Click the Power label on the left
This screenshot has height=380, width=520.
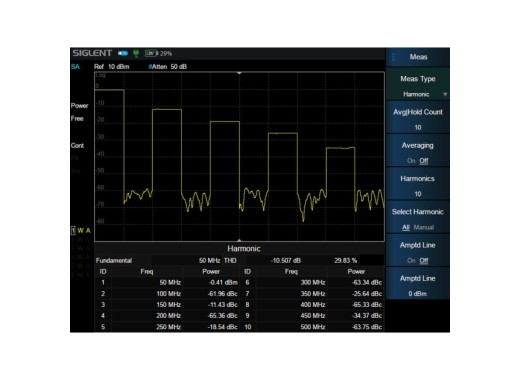[79, 106]
